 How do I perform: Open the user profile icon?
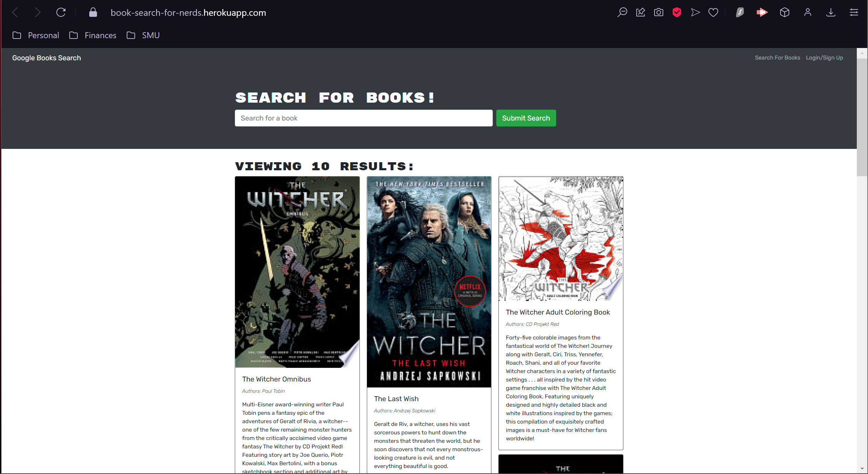point(808,13)
